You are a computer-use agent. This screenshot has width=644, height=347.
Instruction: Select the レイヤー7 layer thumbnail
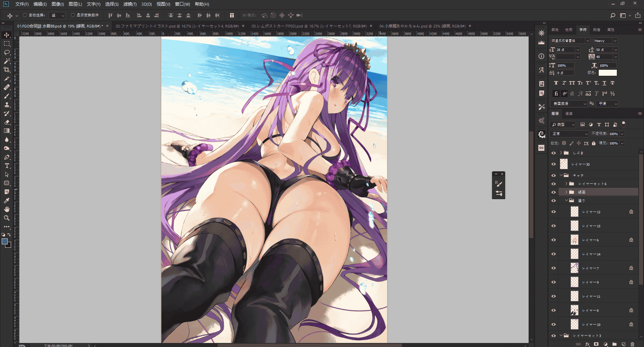coord(575,268)
